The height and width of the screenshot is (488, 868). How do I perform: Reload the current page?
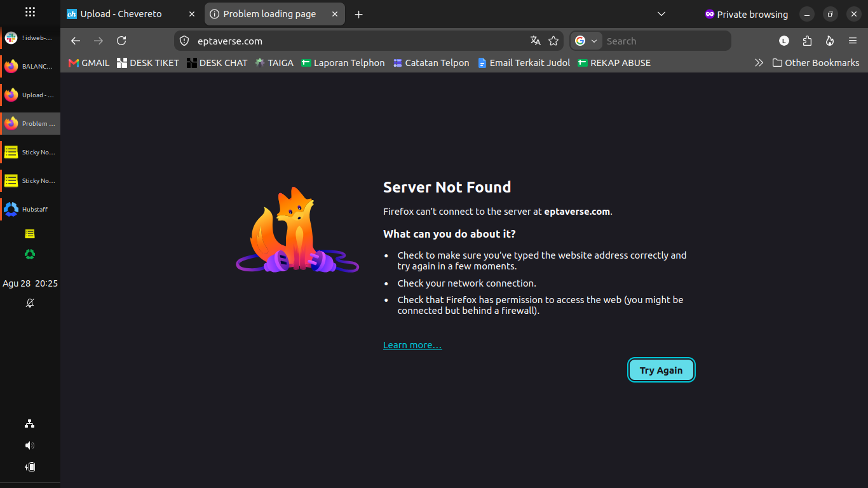pos(121,41)
